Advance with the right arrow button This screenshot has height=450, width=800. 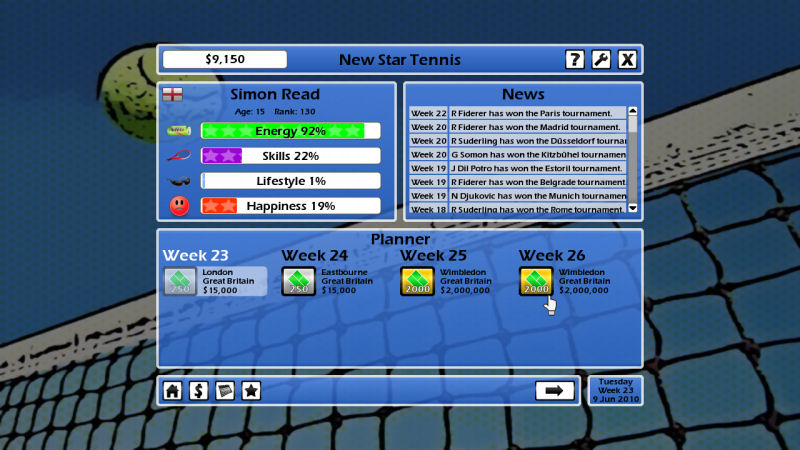[x=555, y=390]
